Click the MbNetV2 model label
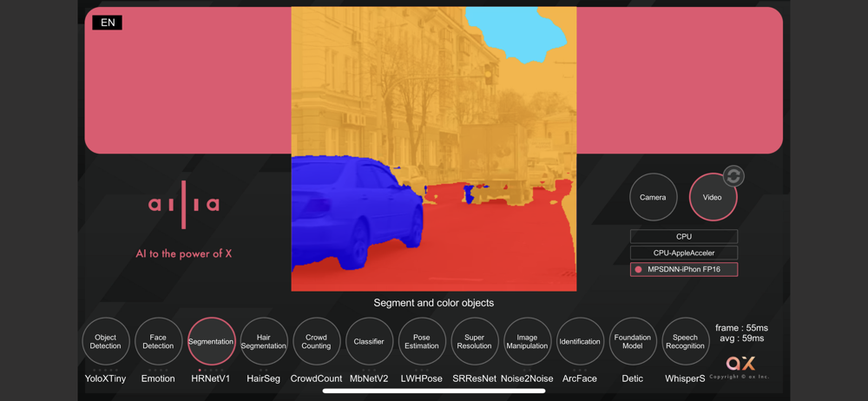The height and width of the screenshot is (401, 868). pyautogui.click(x=369, y=378)
